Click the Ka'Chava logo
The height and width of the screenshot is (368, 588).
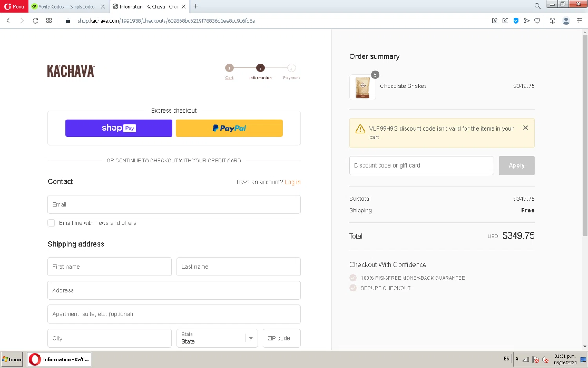tap(71, 71)
